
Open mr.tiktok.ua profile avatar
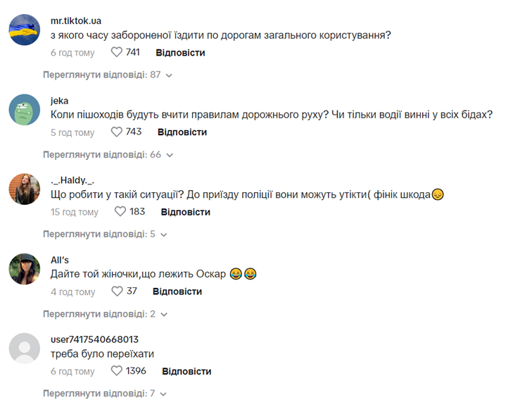coord(25,30)
